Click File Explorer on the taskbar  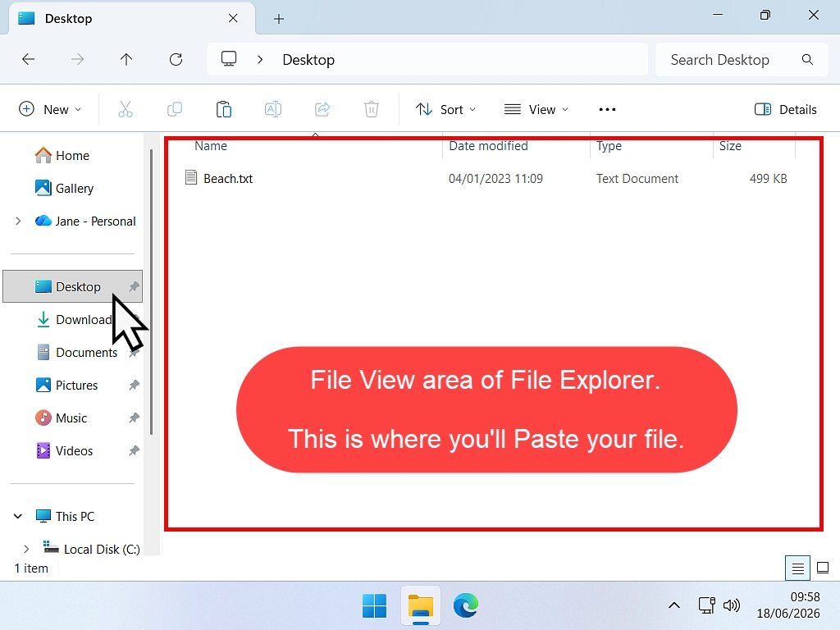click(x=421, y=606)
